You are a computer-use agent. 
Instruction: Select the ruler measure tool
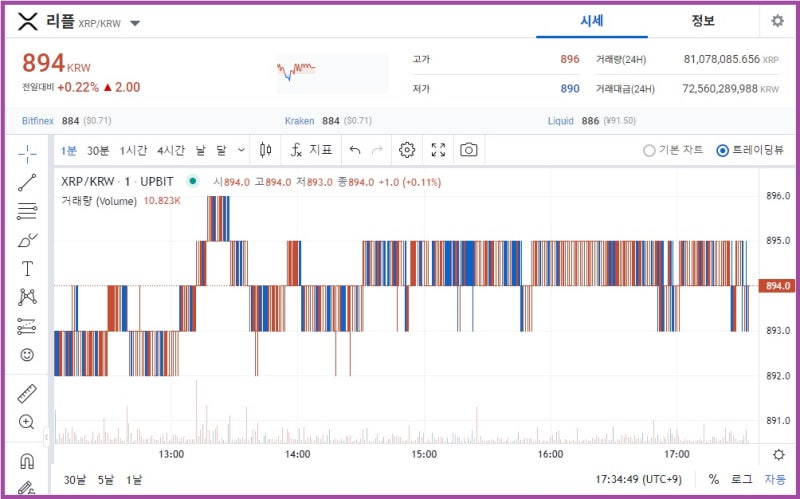[x=27, y=393]
